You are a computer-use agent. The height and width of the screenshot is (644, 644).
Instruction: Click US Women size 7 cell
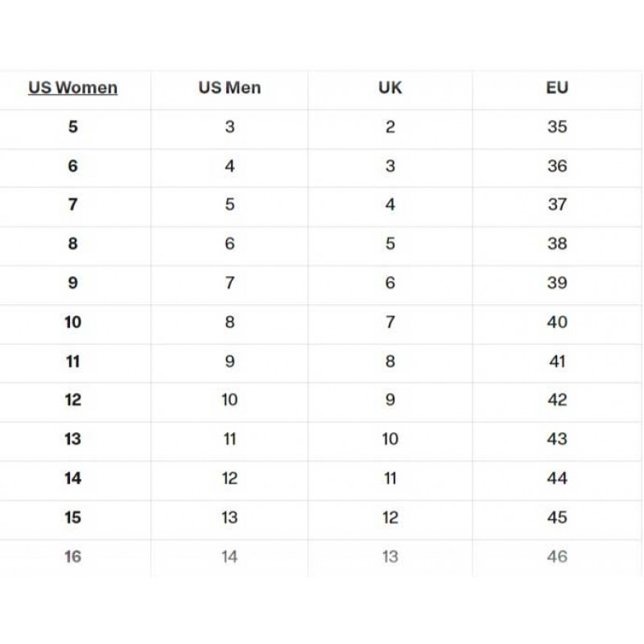pos(72,204)
